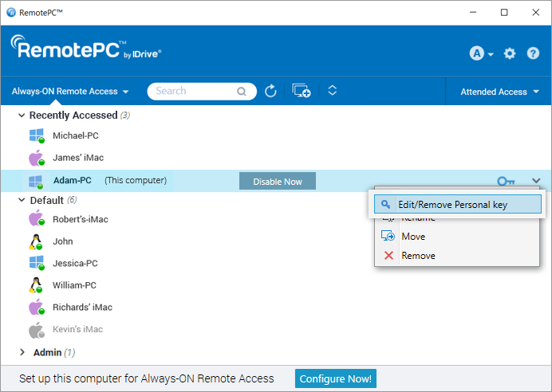Click William-PC Linux penguin icon
552x392 pixels.
36,285
